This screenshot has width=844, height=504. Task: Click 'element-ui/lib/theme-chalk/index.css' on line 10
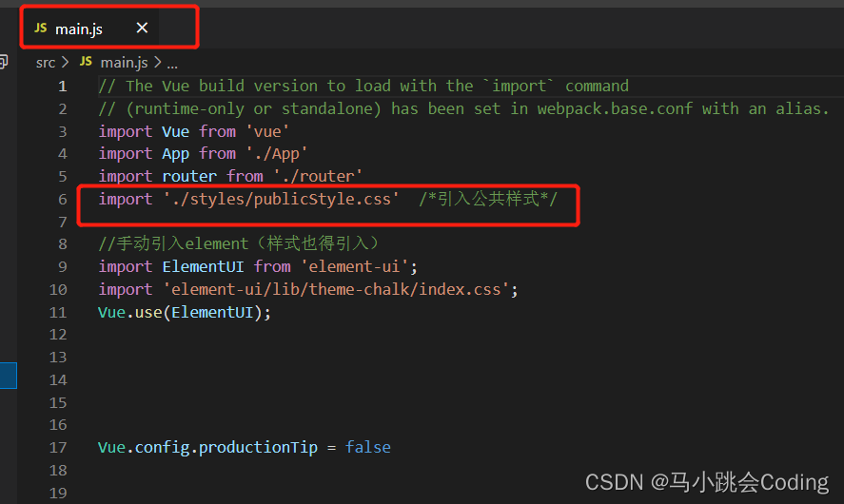point(337,289)
